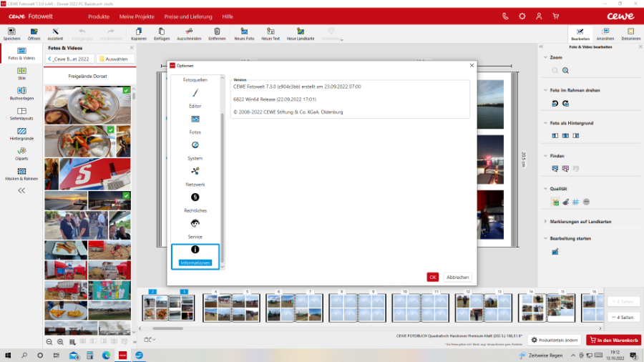Screen dimensions: 644x362
Task: Click the Abbrechen button
Action: tap(458, 277)
